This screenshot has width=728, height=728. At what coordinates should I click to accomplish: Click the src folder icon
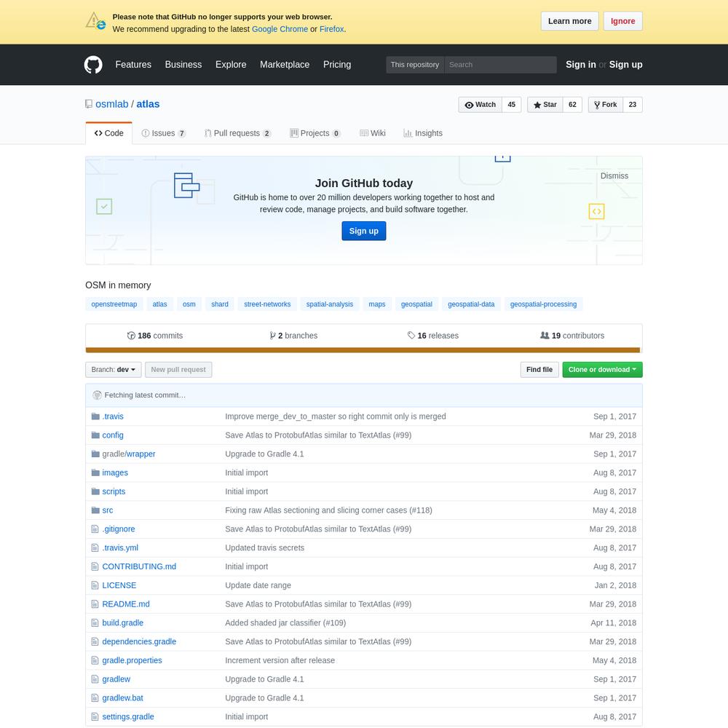pyautogui.click(x=95, y=510)
